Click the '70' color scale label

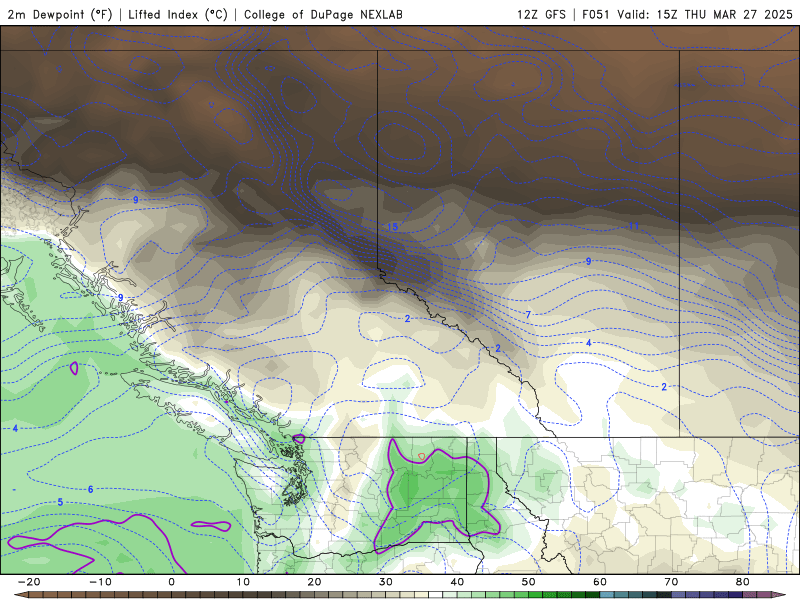pyautogui.click(x=671, y=582)
